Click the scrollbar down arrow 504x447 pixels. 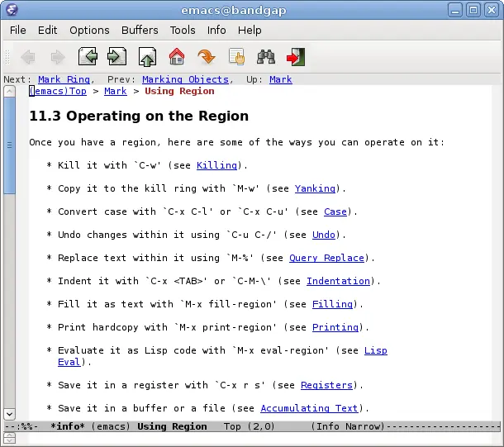9,414
